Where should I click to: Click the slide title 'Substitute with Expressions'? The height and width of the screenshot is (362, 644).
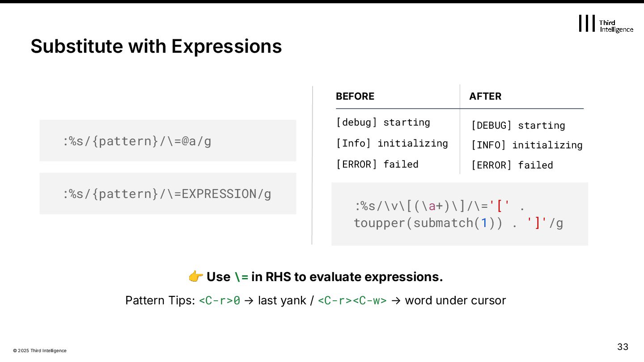pos(156,46)
